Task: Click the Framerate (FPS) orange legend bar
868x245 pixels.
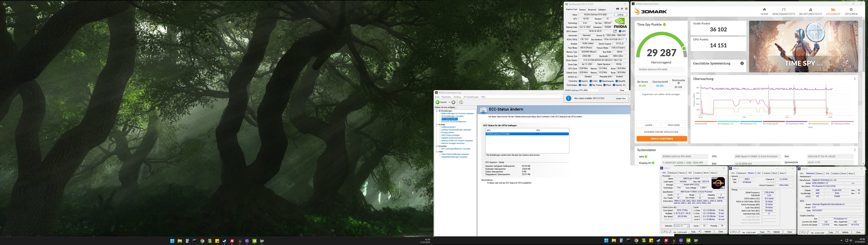Action: pos(706,122)
